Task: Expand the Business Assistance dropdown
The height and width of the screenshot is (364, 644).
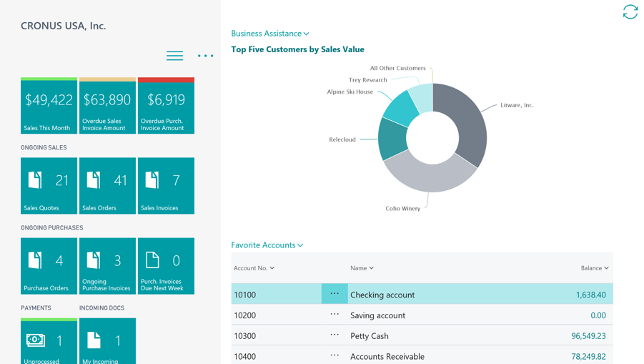Action: coord(270,34)
